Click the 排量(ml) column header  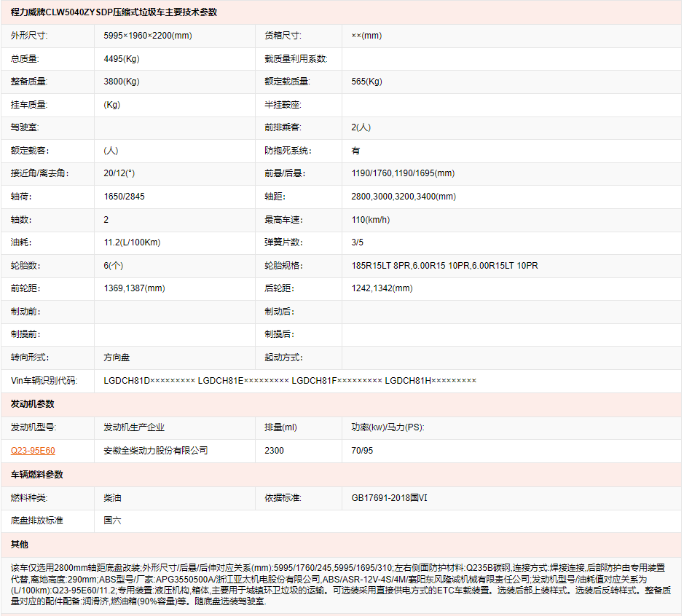pyautogui.click(x=281, y=427)
